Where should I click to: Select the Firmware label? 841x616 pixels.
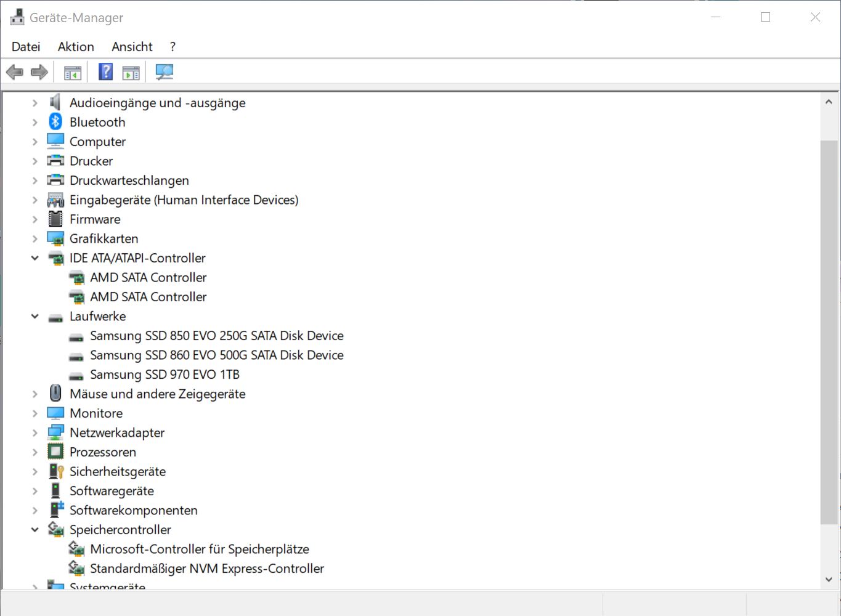pyautogui.click(x=95, y=219)
